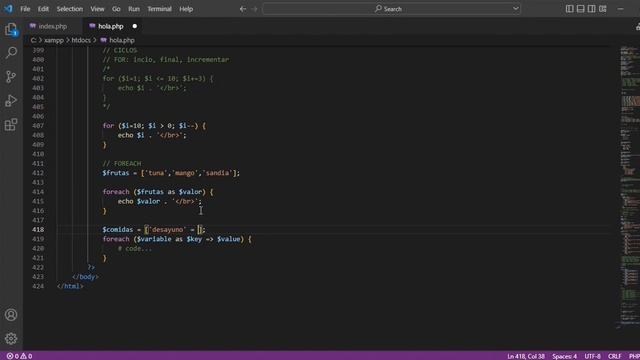This screenshot has height=360, width=640.
Task: Open the Customize Layout icon
Action: pos(603,9)
